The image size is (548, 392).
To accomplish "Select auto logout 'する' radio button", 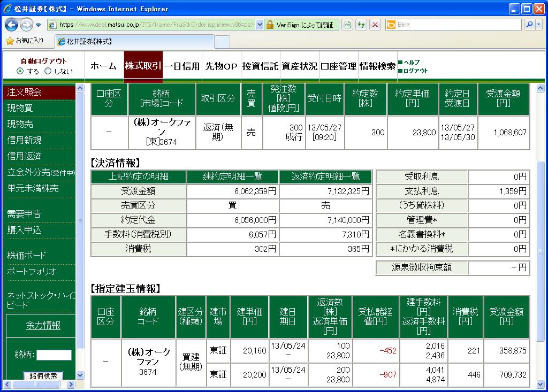I will 20,71.
